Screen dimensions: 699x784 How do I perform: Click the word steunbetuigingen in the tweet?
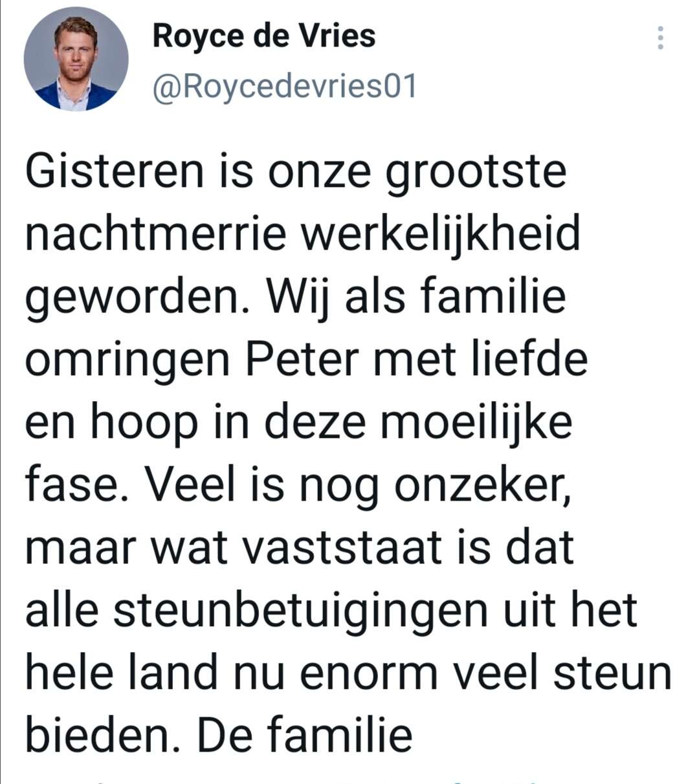pos(300,611)
